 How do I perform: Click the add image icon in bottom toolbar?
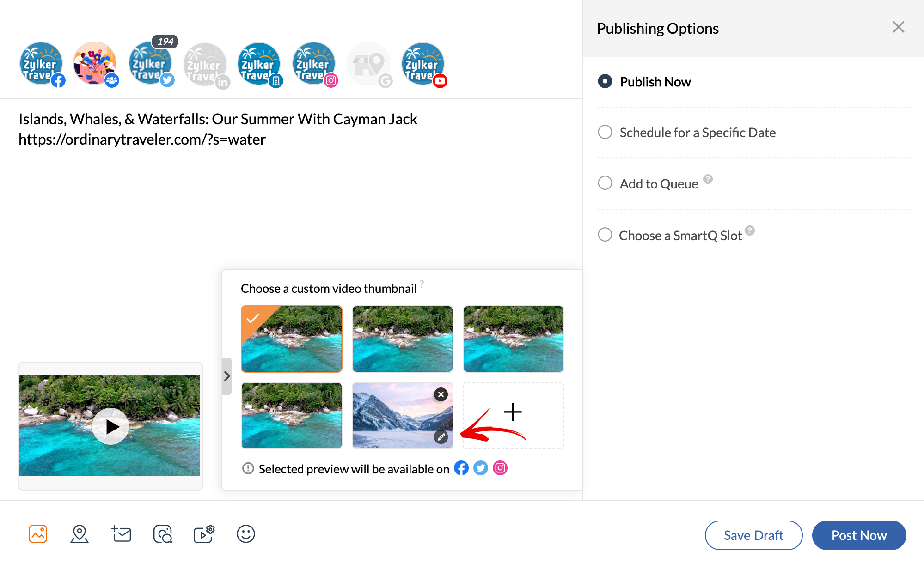pos(38,534)
